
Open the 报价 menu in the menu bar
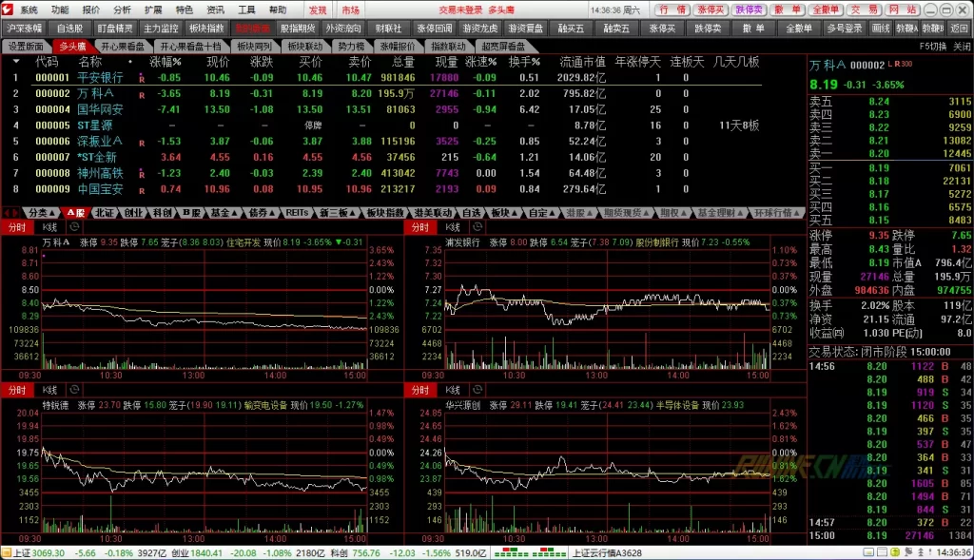[90, 10]
